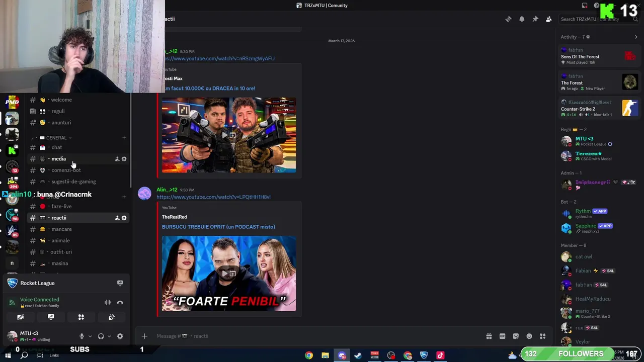
Task: Collapse the GENERAL category
Action: click(x=55, y=138)
